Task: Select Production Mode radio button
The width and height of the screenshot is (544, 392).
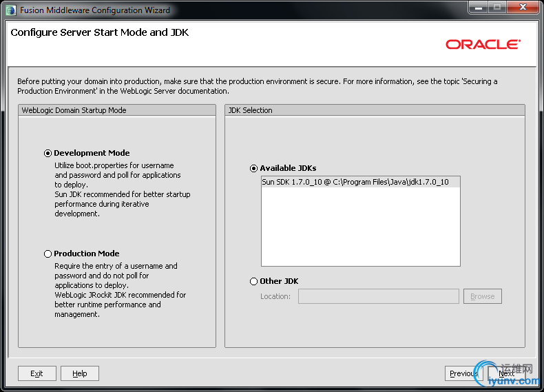Action: tap(48, 254)
